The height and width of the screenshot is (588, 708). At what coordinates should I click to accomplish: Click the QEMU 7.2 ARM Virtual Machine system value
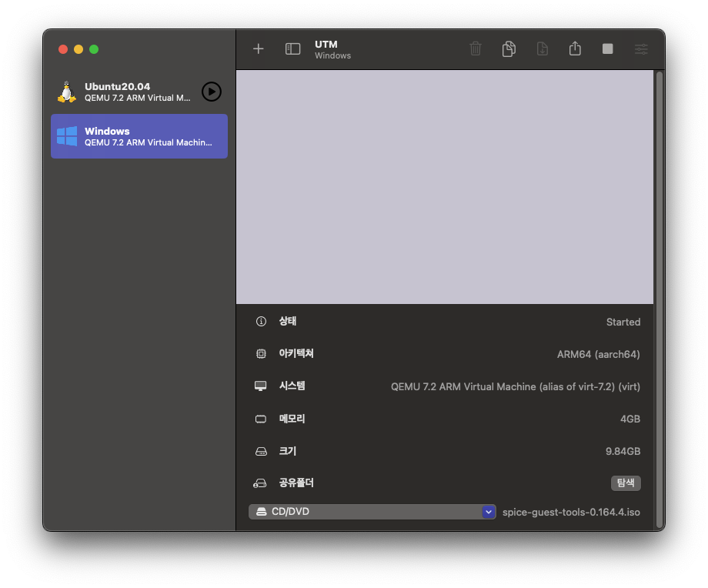tap(515, 387)
